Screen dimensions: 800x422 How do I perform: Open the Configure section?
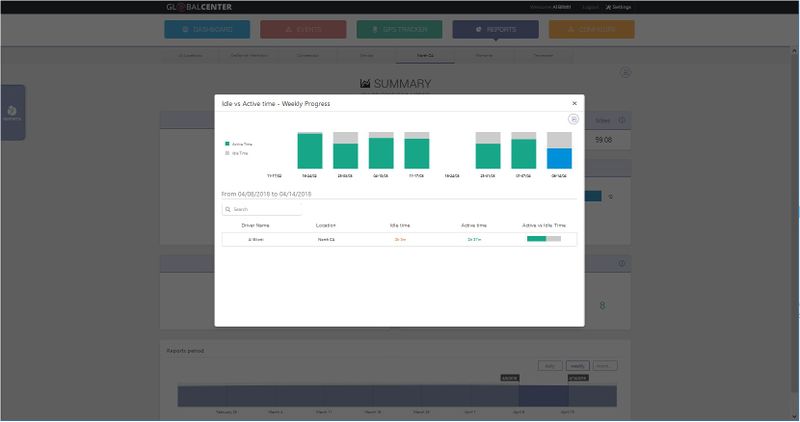[x=591, y=30]
